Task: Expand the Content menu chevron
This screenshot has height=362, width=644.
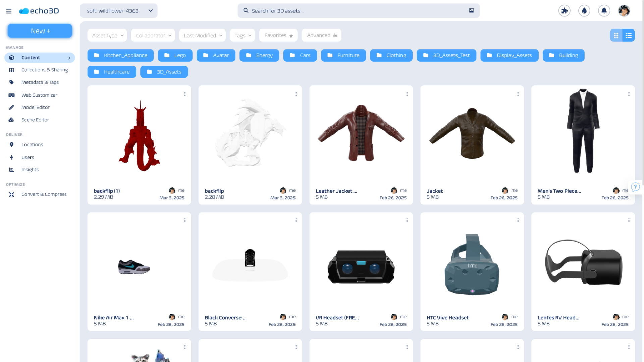Action: pos(69,58)
